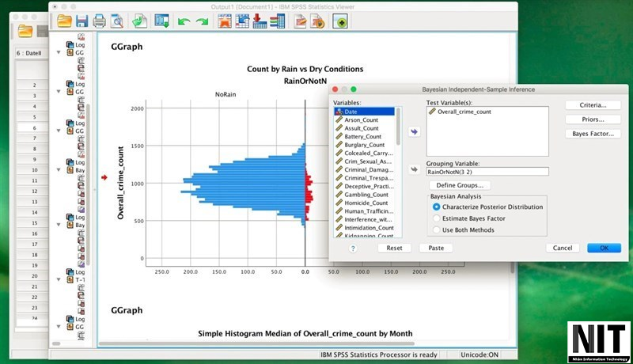The width and height of the screenshot is (633, 364).
Task: Open a file with the folder toolbar icon
Action: pyautogui.click(x=64, y=21)
